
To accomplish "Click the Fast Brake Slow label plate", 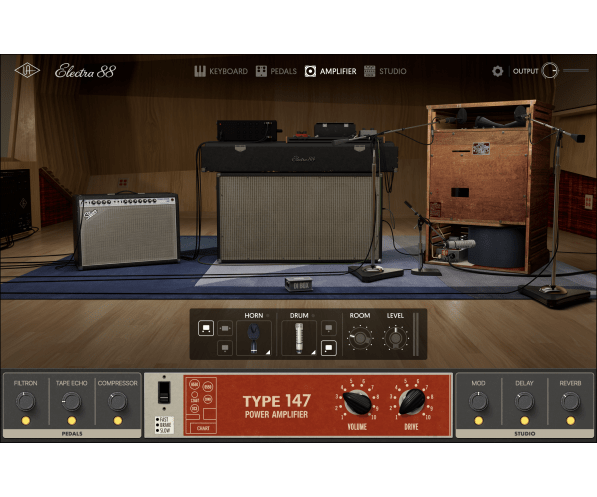I will point(164,425).
